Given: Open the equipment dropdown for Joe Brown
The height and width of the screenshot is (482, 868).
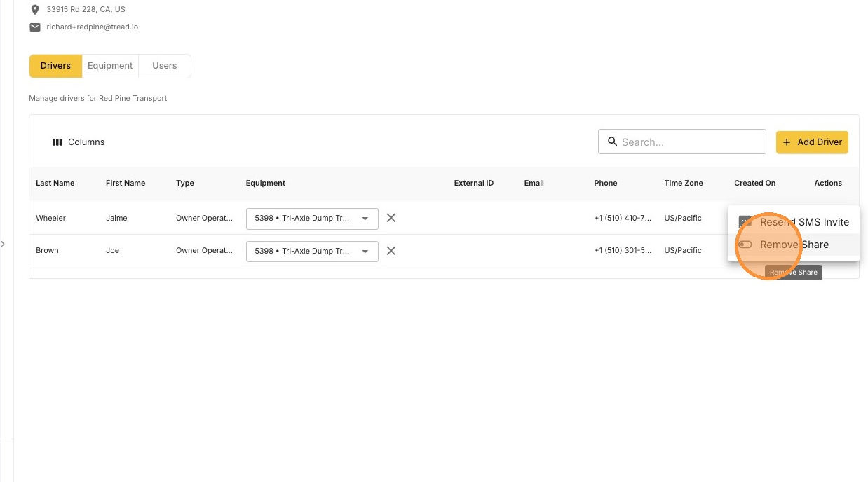Looking at the screenshot, I should coord(312,252).
